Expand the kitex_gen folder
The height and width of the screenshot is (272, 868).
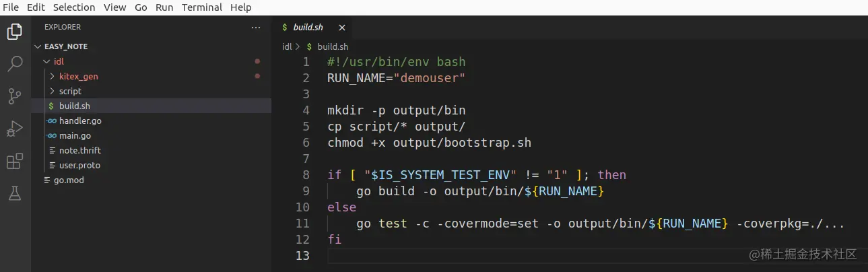pos(53,76)
